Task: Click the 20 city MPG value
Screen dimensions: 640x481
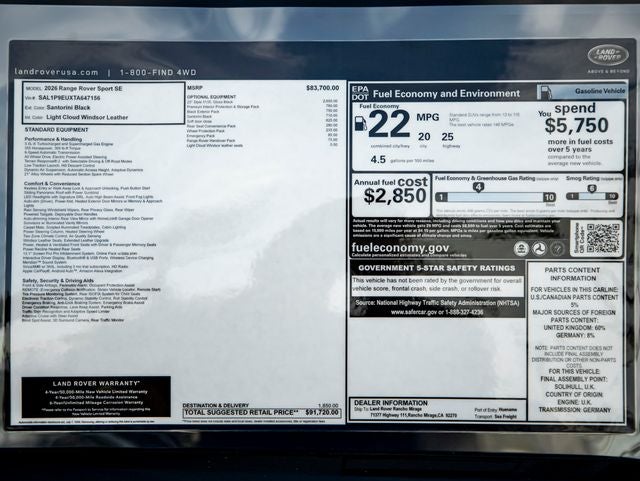Action: [x=424, y=137]
